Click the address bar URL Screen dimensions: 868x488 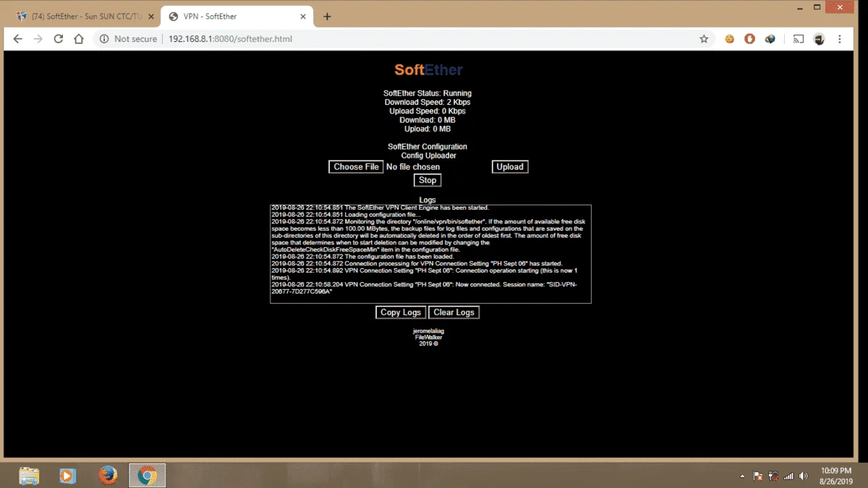tap(230, 39)
